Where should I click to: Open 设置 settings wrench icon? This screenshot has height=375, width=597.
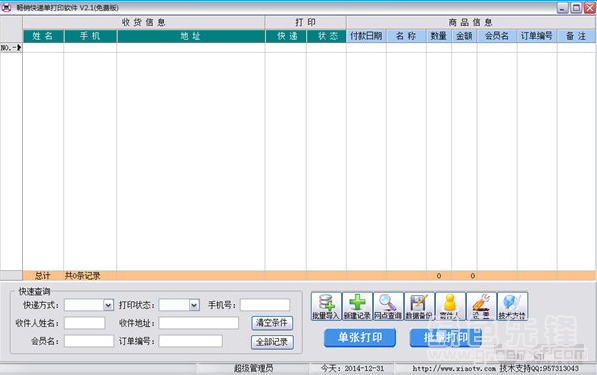coord(482,306)
